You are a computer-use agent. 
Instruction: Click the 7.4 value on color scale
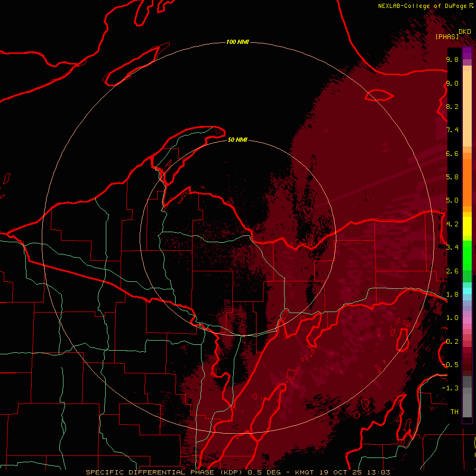(452, 130)
